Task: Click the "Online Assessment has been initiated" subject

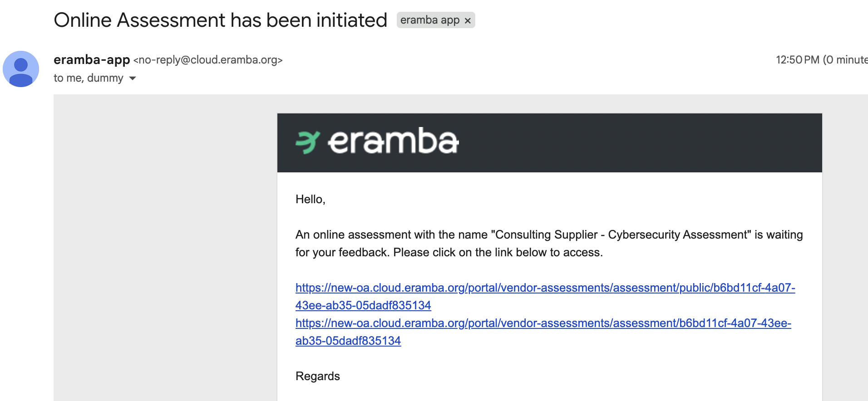Action: (220, 20)
